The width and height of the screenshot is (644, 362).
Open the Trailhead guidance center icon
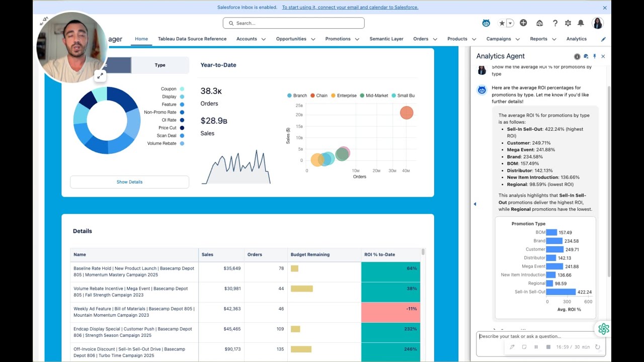click(x=539, y=23)
